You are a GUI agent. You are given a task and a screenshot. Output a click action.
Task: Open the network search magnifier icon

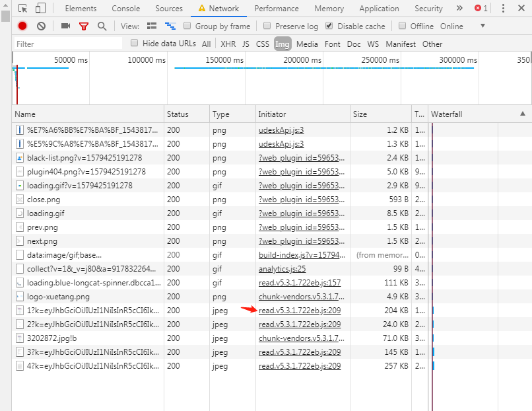pos(102,26)
